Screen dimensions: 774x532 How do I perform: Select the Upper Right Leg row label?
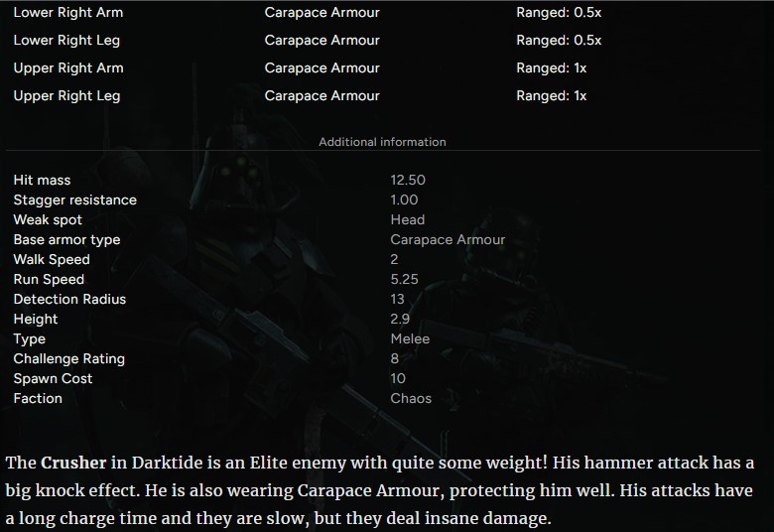pos(66,96)
